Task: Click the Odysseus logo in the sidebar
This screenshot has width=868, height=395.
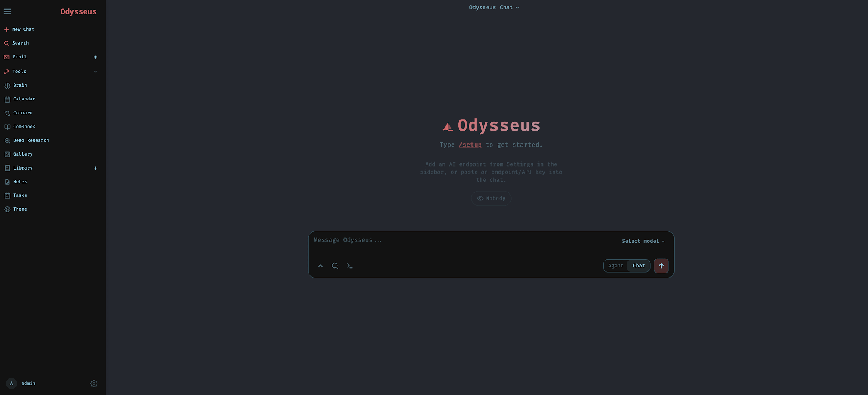Action: (x=78, y=12)
